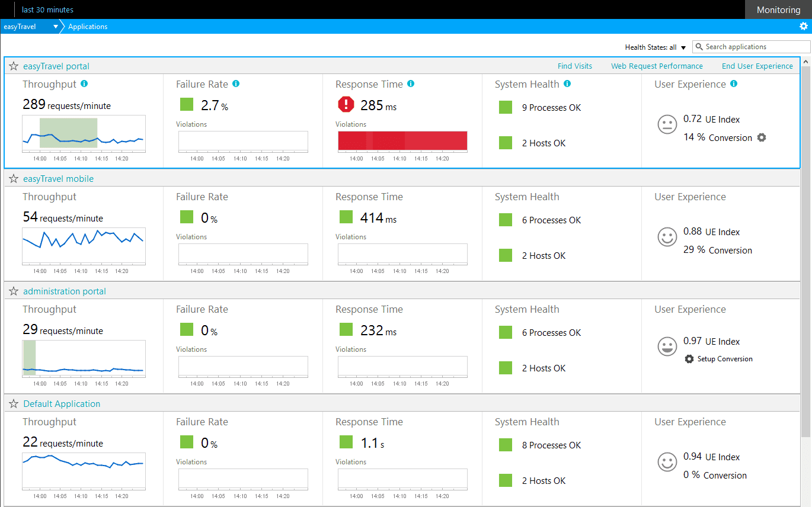The image size is (812, 507).
Task: Click 2 Hosts OK for easyTravel mobile
Action: (544, 256)
